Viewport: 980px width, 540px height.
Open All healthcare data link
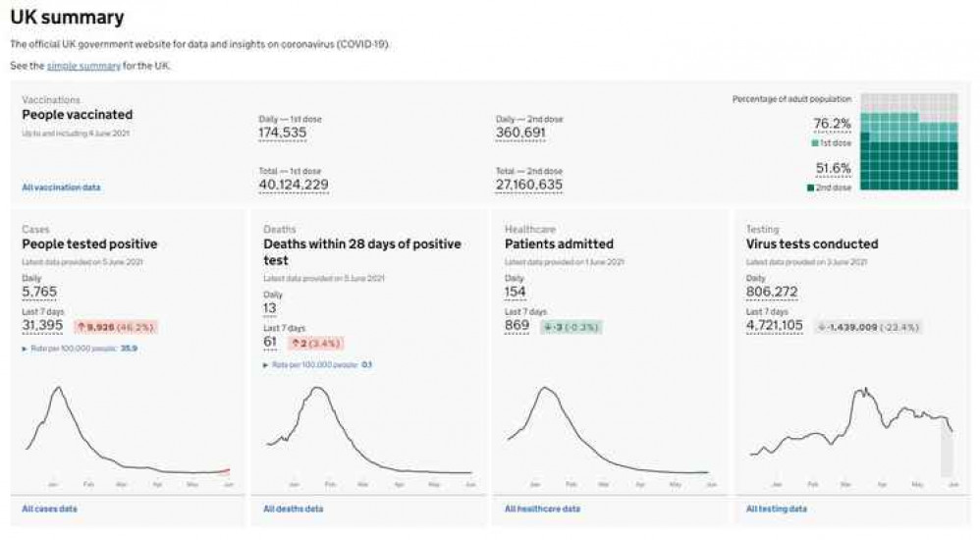click(x=542, y=509)
